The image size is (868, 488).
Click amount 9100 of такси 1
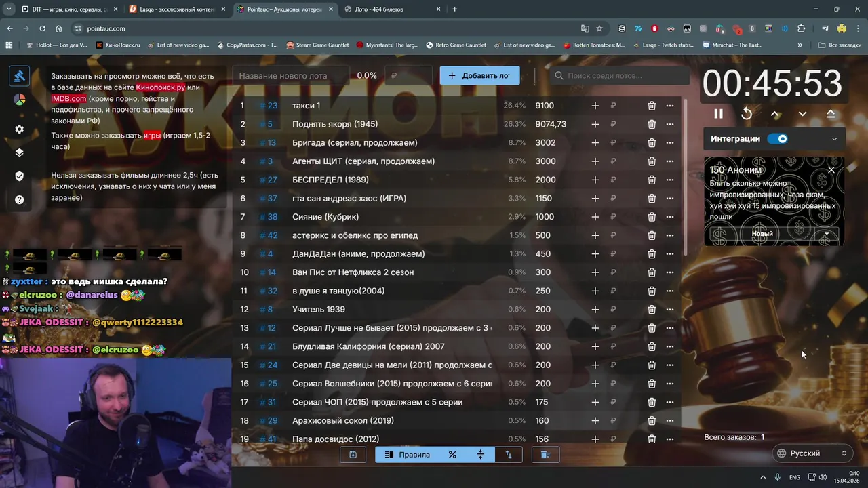click(545, 106)
